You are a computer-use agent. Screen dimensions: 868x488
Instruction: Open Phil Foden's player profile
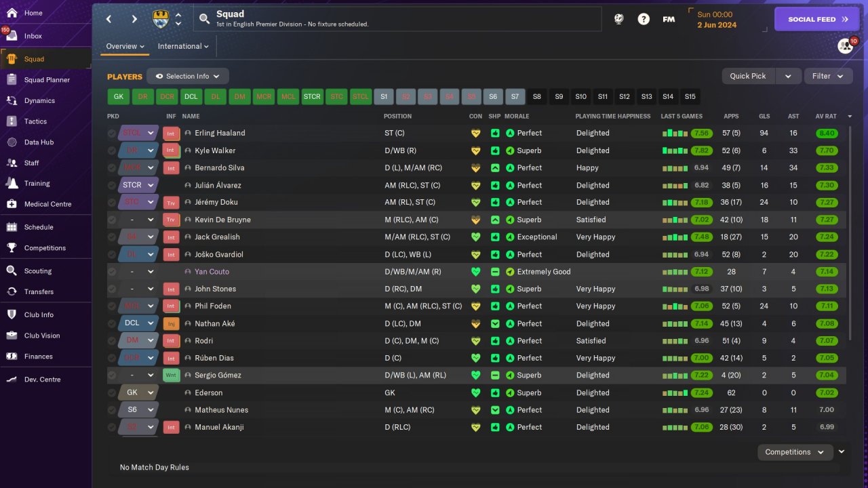point(215,306)
